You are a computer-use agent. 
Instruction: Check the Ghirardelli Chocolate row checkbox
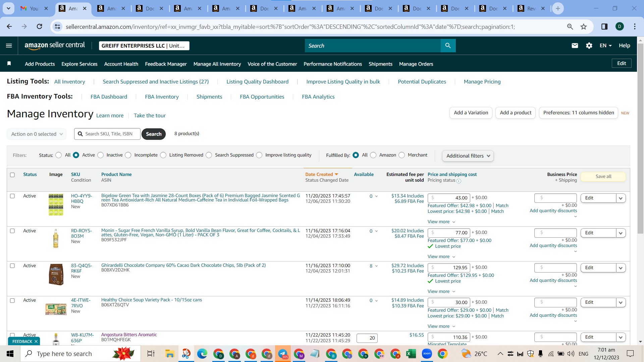pos(12,266)
